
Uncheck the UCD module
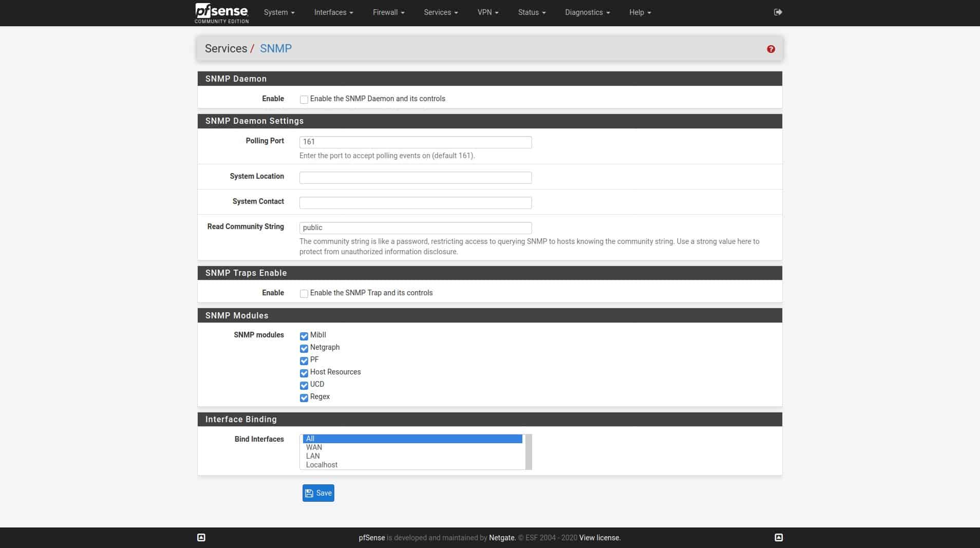(304, 385)
